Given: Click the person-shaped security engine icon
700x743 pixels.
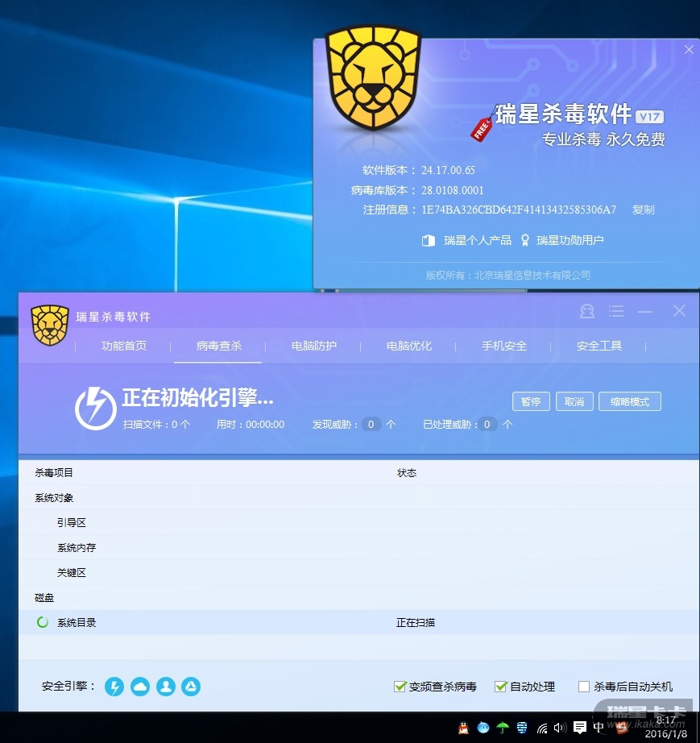Looking at the screenshot, I should coord(166,686).
